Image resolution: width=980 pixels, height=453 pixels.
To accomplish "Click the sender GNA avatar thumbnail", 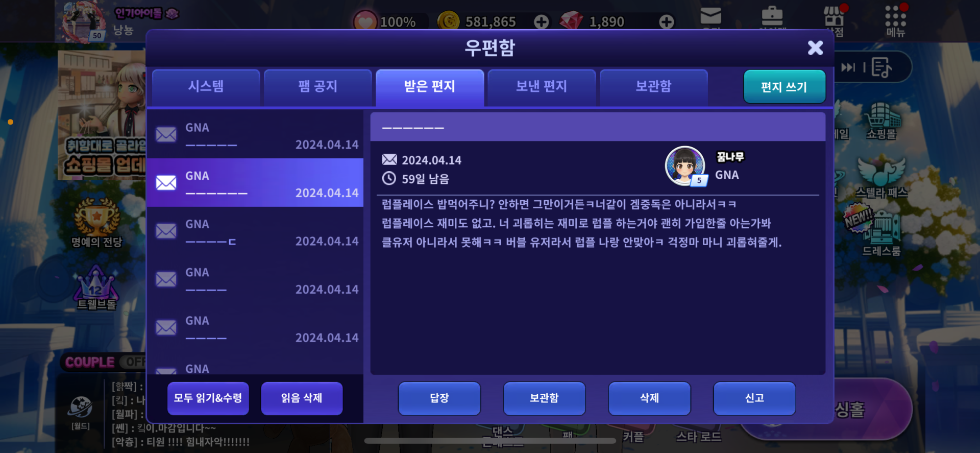I will coord(685,166).
